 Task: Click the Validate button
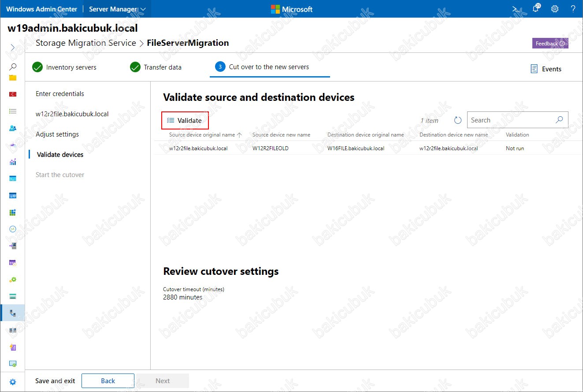tap(185, 120)
